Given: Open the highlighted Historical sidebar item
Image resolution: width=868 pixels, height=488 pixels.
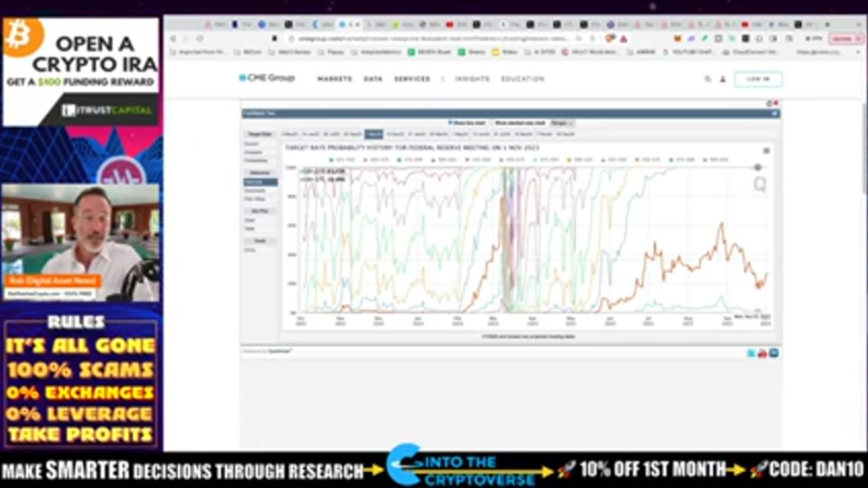Looking at the screenshot, I should pyautogui.click(x=260, y=182).
